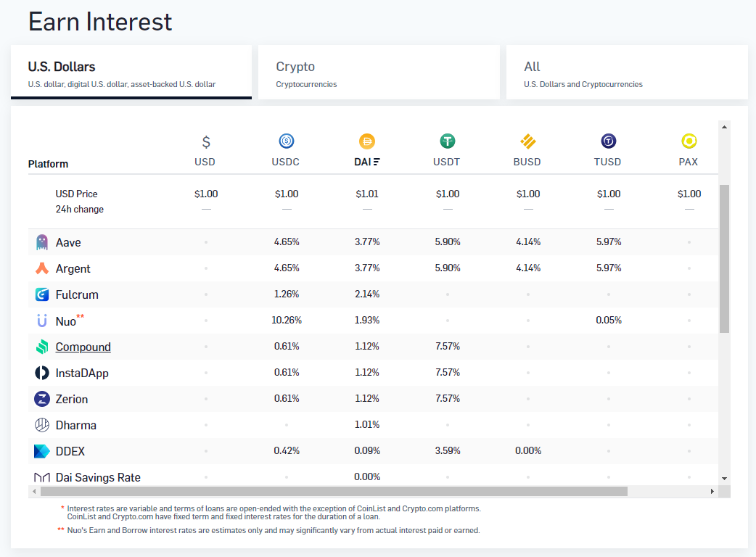
Task: Open the Aave platform name
Action: point(68,242)
